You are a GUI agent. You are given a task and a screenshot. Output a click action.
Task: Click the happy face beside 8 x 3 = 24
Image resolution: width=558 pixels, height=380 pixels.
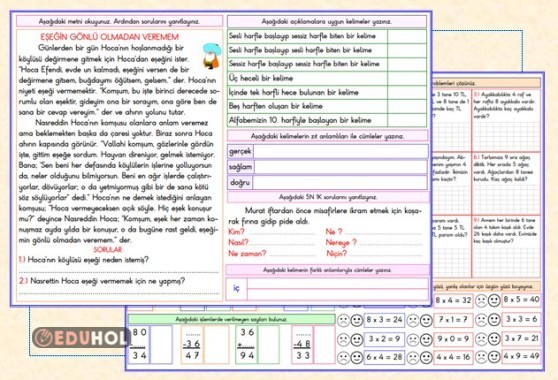coord(357,320)
